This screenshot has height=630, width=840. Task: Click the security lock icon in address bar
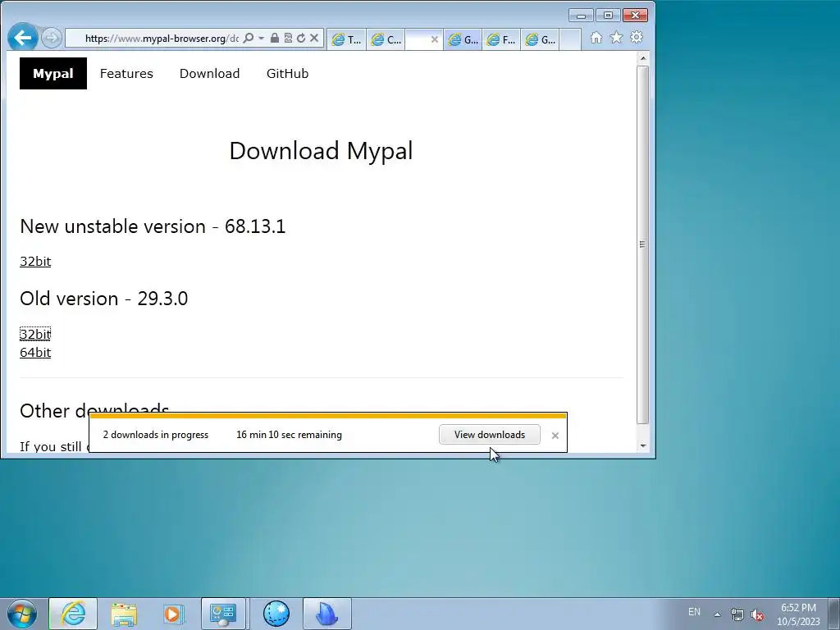pos(274,38)
